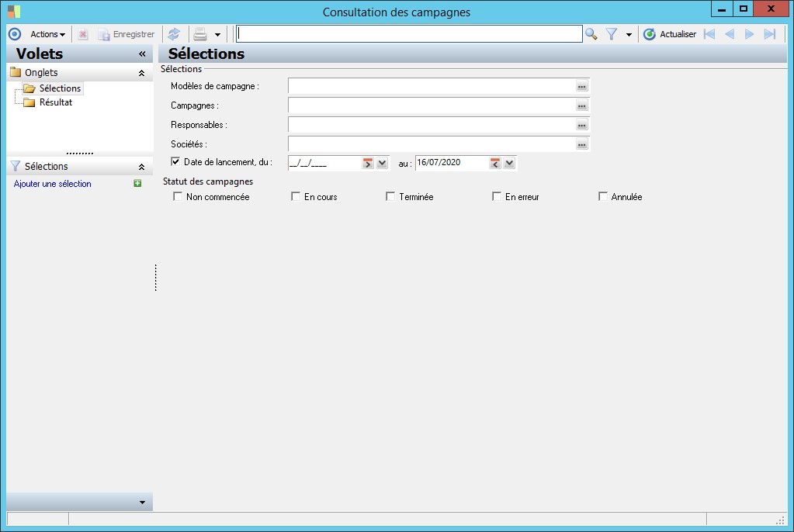794x532 pixels.
Task: Collapse the Onglets section
Action: [x=142, y=73]
